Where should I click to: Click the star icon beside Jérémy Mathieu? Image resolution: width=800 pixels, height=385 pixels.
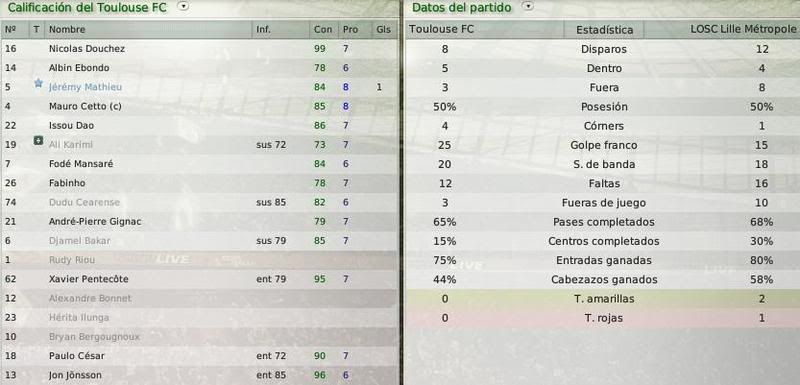38,83
